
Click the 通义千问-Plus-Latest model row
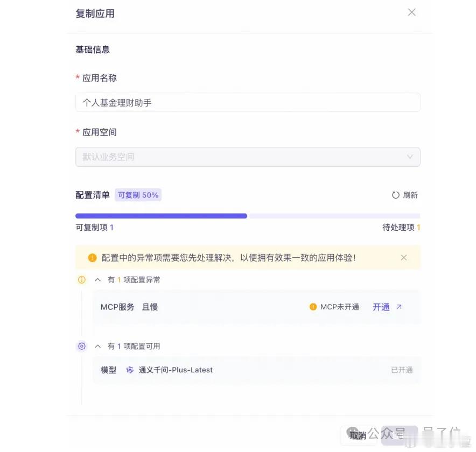click(256, 370)
